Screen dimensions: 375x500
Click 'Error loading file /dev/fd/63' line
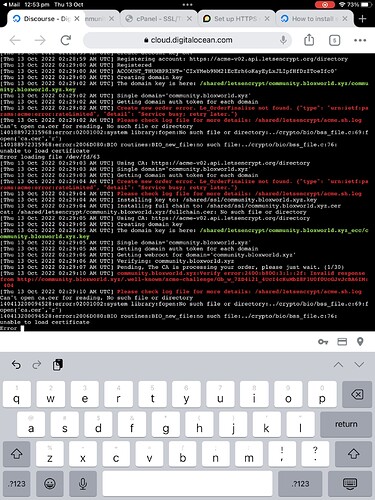pyautogui.click(x=50, y=157)
